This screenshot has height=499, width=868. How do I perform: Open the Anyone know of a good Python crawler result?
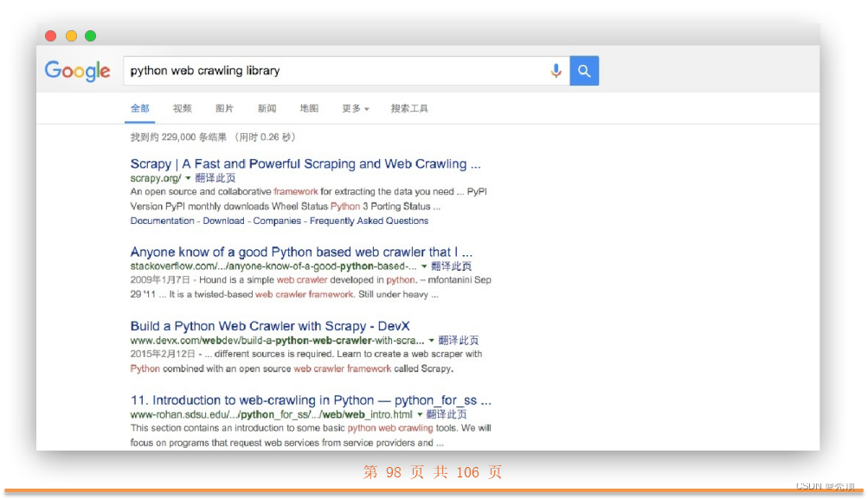301,253
